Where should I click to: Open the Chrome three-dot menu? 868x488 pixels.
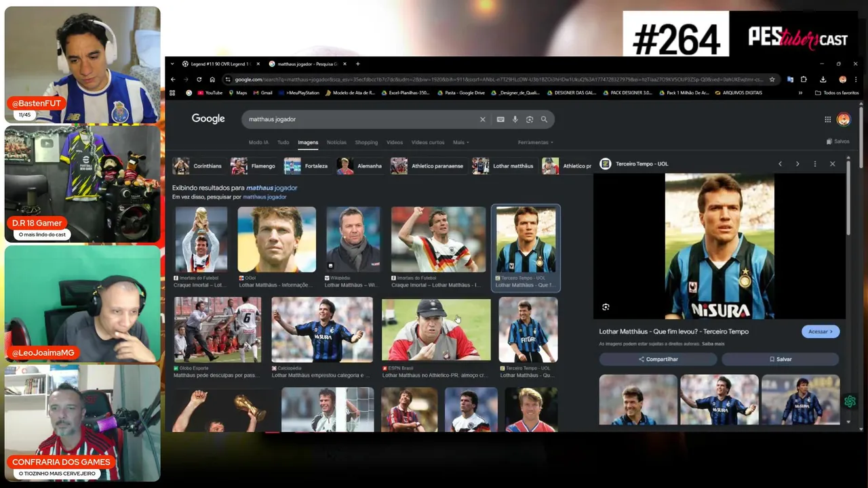[855, 79]
